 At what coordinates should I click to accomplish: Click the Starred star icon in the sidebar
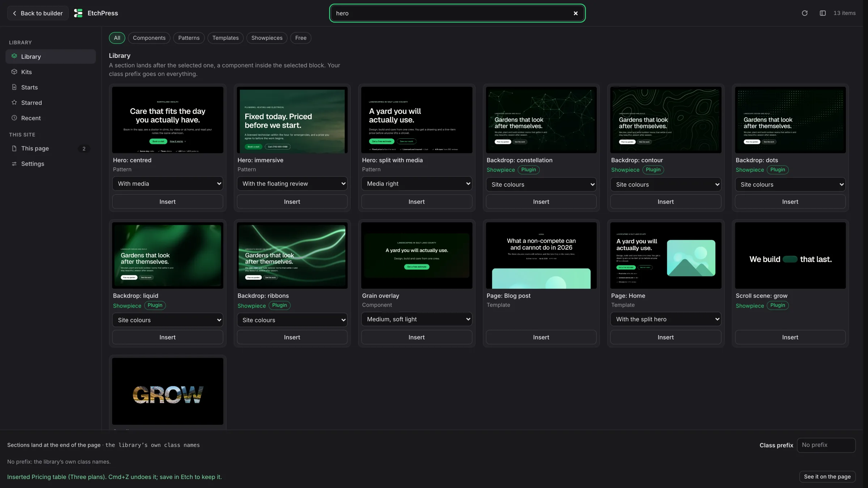14,102
